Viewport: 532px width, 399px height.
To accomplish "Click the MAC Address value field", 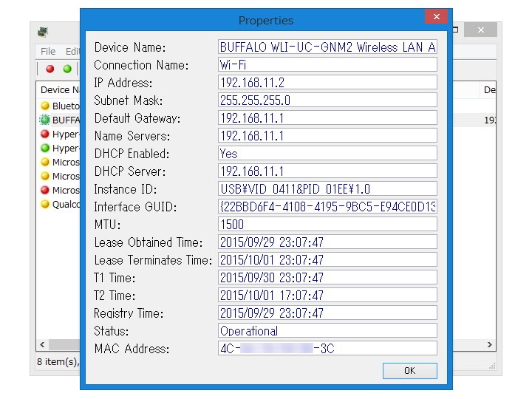I will pos(327,348).
